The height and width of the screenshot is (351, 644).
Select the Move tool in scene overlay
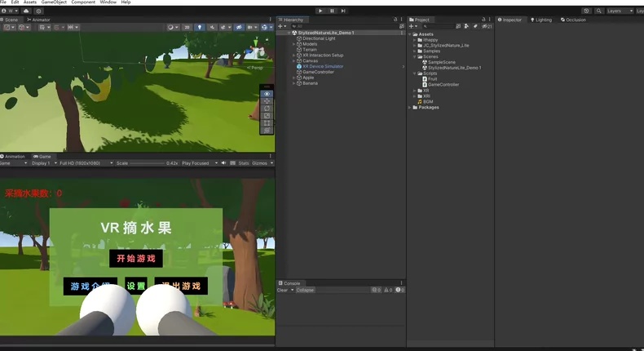267,101
